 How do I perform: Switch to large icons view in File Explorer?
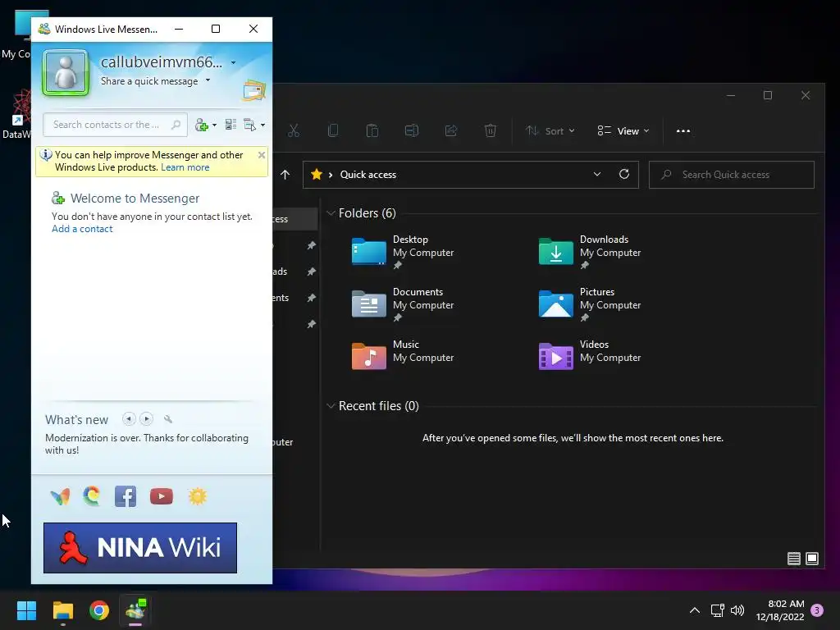[x=812, y=559]
